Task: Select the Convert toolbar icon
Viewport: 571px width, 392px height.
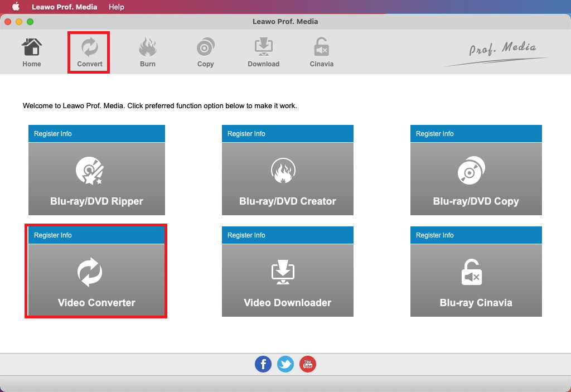Action: (89, 52)
